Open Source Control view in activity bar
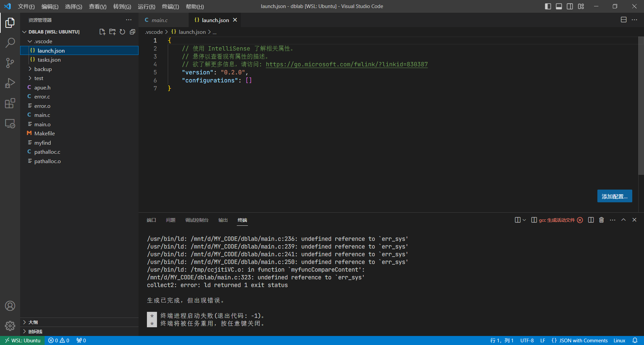644x345 pixels. point(10,63)
